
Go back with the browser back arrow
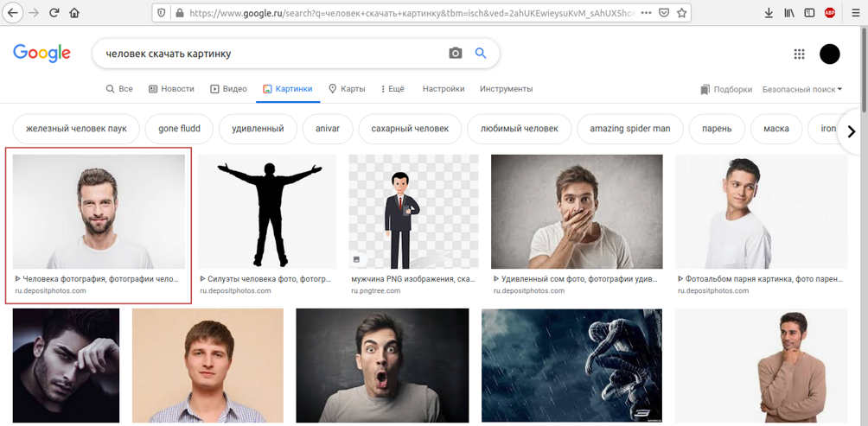pos(13,13)
